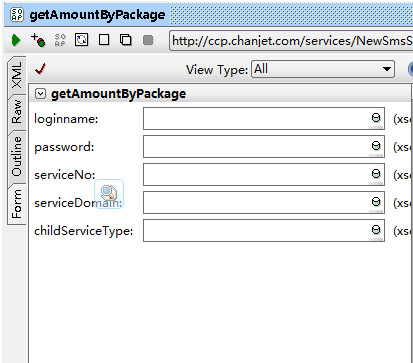
Task: Toggle the nil circle icon in the loginname field
Action: pyautogui.click(x=376, y=118)
